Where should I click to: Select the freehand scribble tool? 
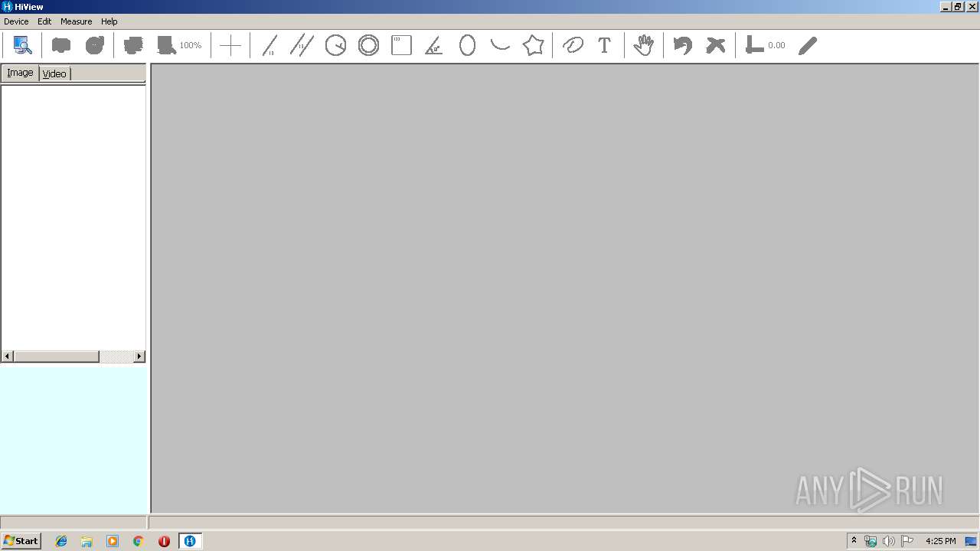[x=573, y=45]
